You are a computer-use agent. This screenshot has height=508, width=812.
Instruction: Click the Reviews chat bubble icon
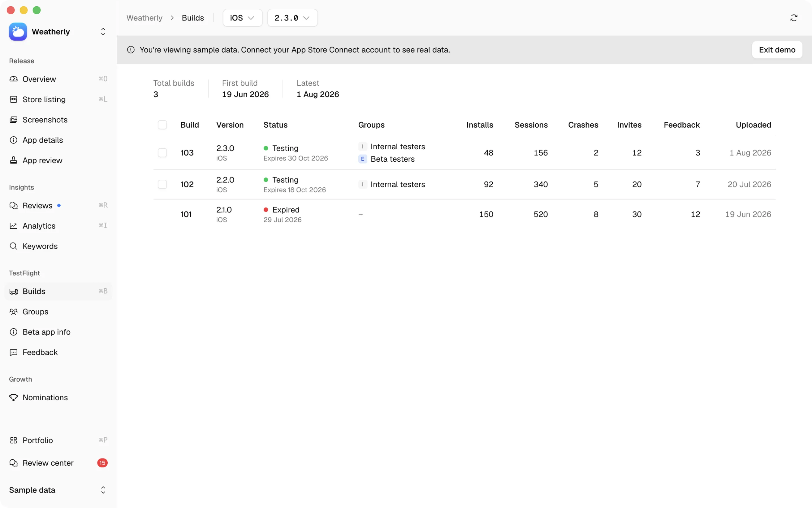point(13,206)
